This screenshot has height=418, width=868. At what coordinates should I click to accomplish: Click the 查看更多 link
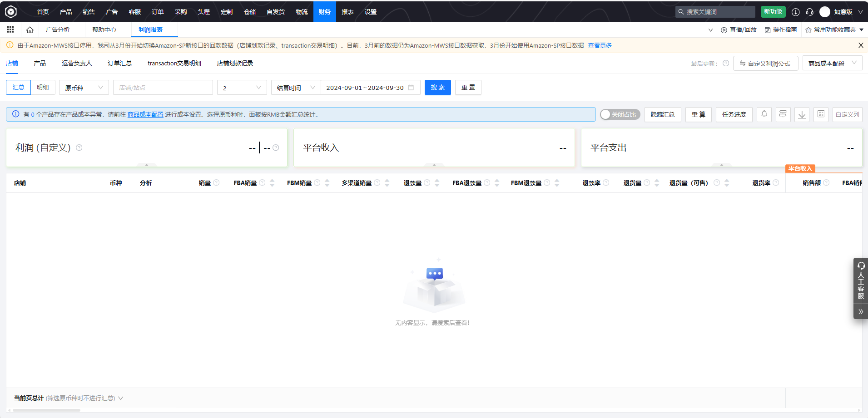click(x=600, y=45)
